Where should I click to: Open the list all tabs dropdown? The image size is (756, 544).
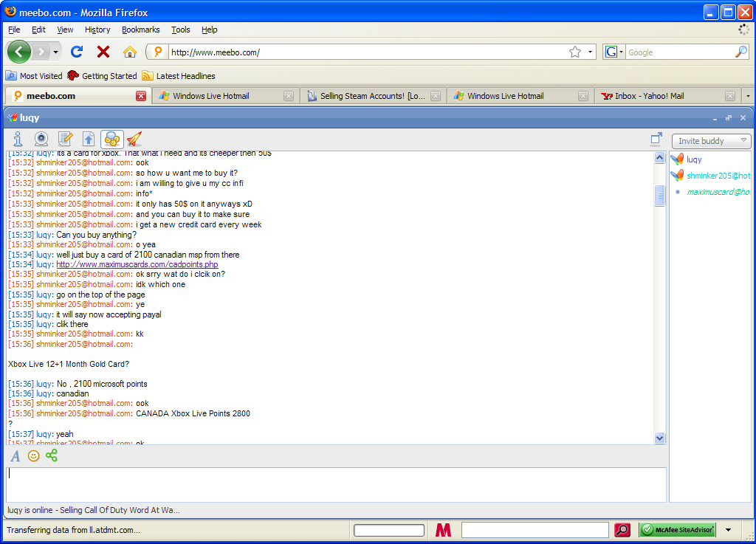[x=748, y=96]
